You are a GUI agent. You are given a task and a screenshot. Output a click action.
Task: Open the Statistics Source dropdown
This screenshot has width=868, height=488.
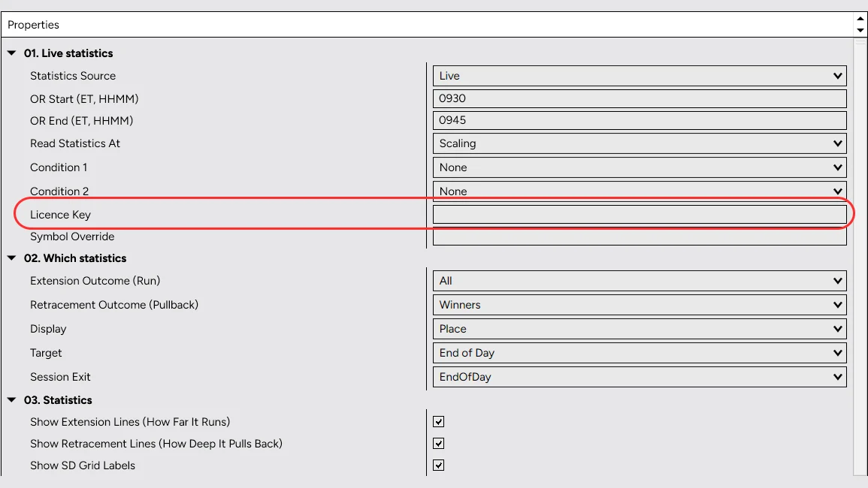[x=640, y=76]
